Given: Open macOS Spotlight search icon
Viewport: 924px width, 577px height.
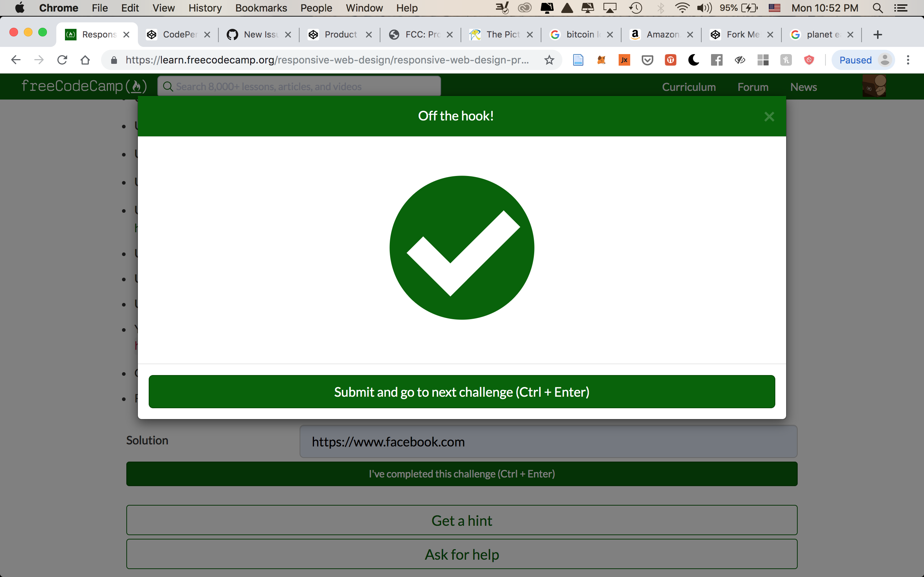Looking at the screenshot, I should (877, 8).
